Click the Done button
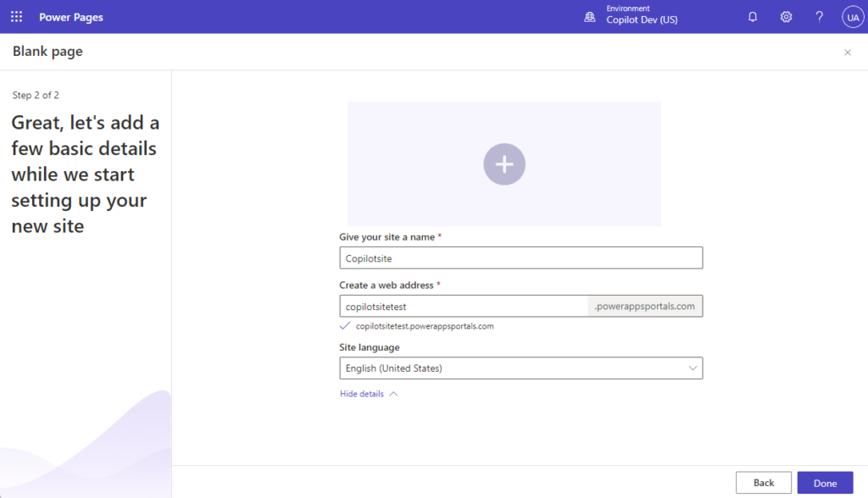The height and width of the screenshot is (498, 868). (825, 483)
